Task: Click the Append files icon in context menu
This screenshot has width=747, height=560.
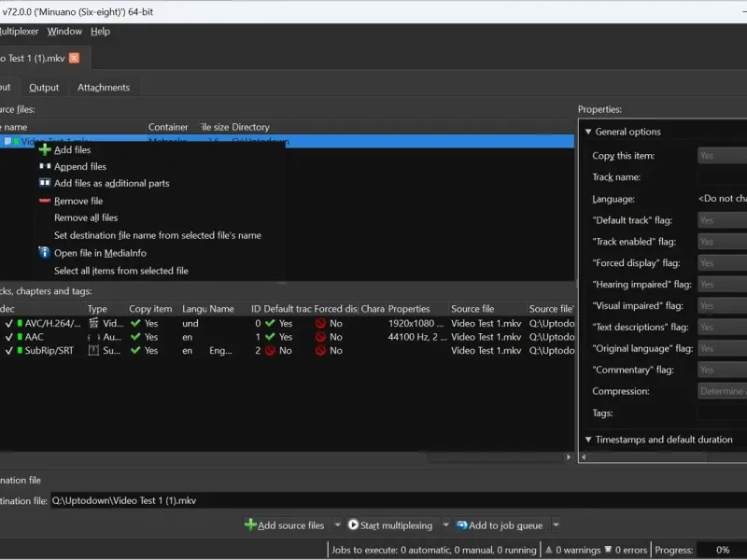Action: click(x=45, y=166)
